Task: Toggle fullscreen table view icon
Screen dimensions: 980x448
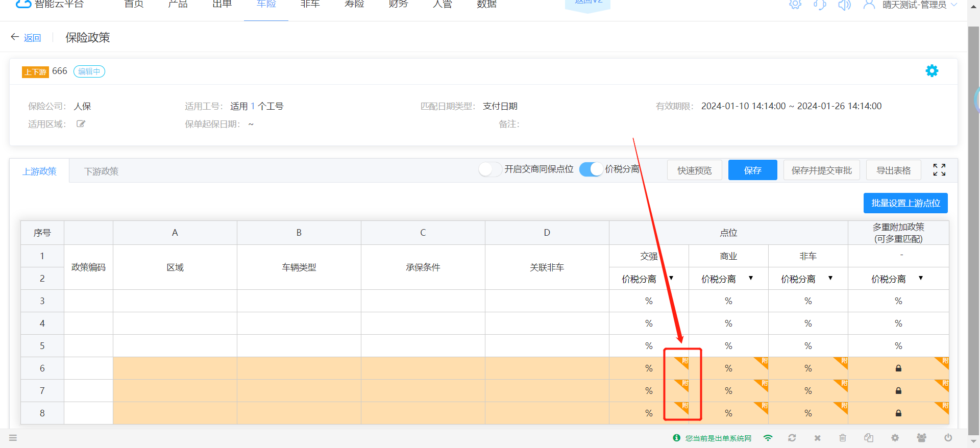Action: coord(939,170)
